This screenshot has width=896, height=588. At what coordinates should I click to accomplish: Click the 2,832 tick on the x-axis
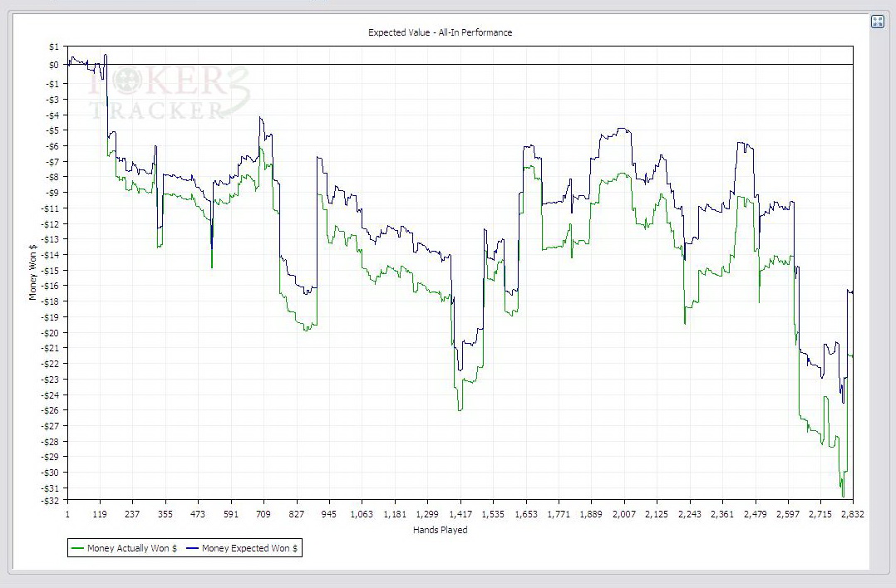853,514
